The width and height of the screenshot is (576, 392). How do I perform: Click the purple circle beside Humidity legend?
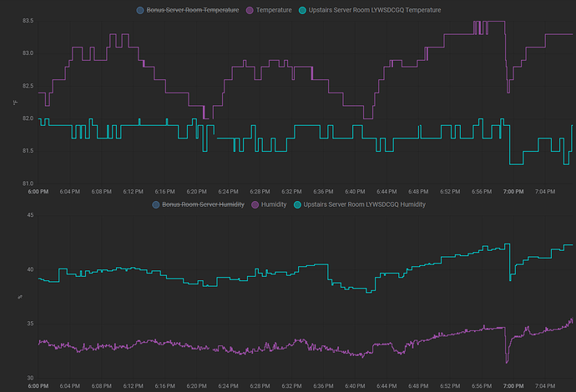[x=255, y=204]
